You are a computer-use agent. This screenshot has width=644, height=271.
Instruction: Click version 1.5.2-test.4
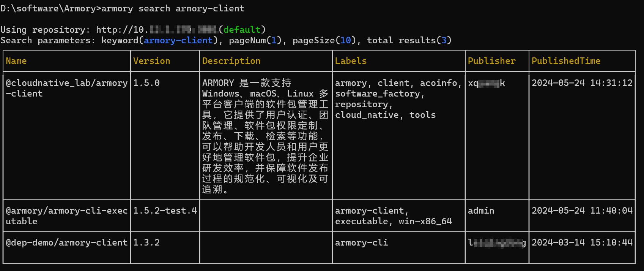(165, 211)
